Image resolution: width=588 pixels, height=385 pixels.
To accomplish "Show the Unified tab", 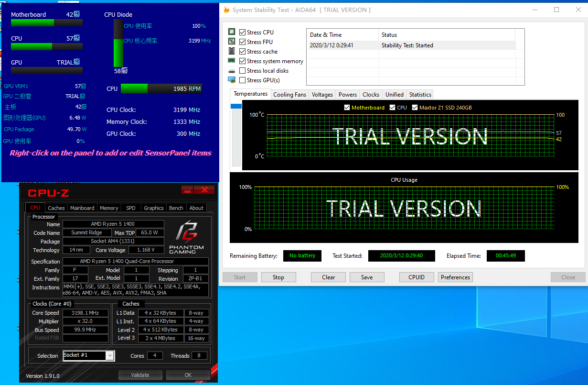I will coord(395,94).
